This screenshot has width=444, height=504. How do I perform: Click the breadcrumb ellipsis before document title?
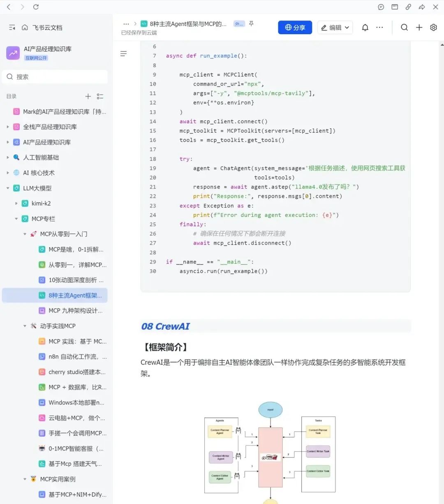pos(126,24)
